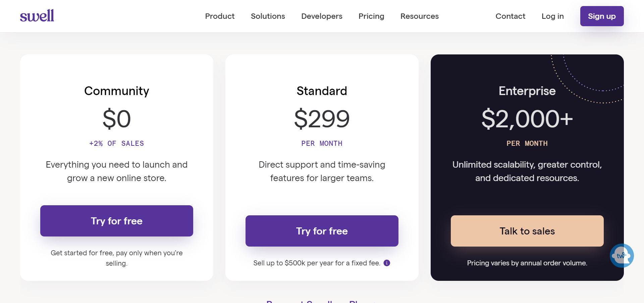Click Talk to sales on the Enterprise plan
644x303 pixels.
(527, 231)
